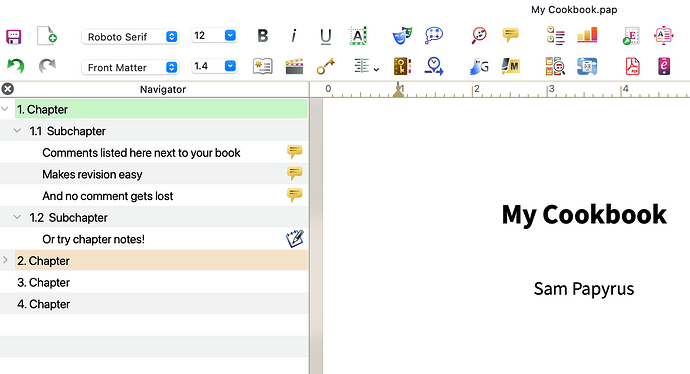Click the indent marker on the ruler
Viewport: 690px width, 374px height.
click(x=398, y=90)
